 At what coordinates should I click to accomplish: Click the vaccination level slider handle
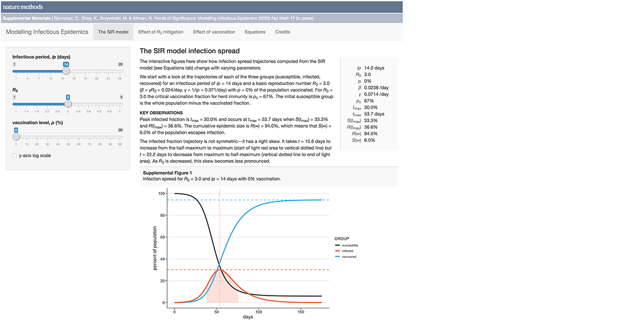pos(16,136)
